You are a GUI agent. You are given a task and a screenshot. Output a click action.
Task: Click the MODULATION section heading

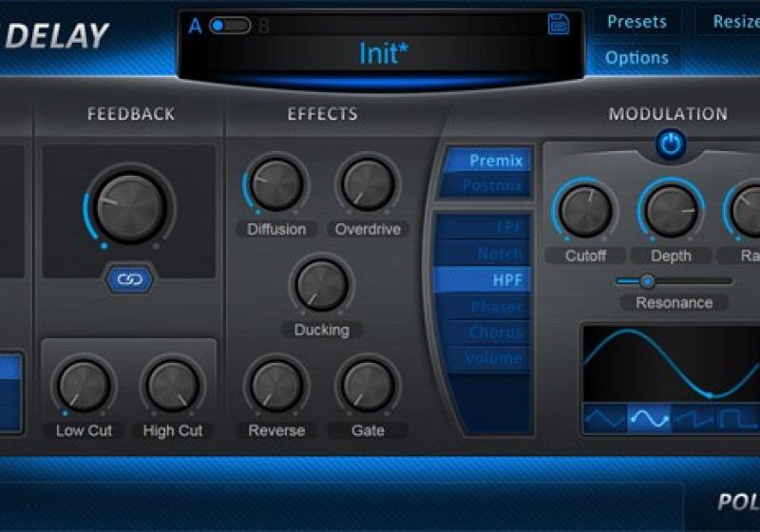pos(669,114)
